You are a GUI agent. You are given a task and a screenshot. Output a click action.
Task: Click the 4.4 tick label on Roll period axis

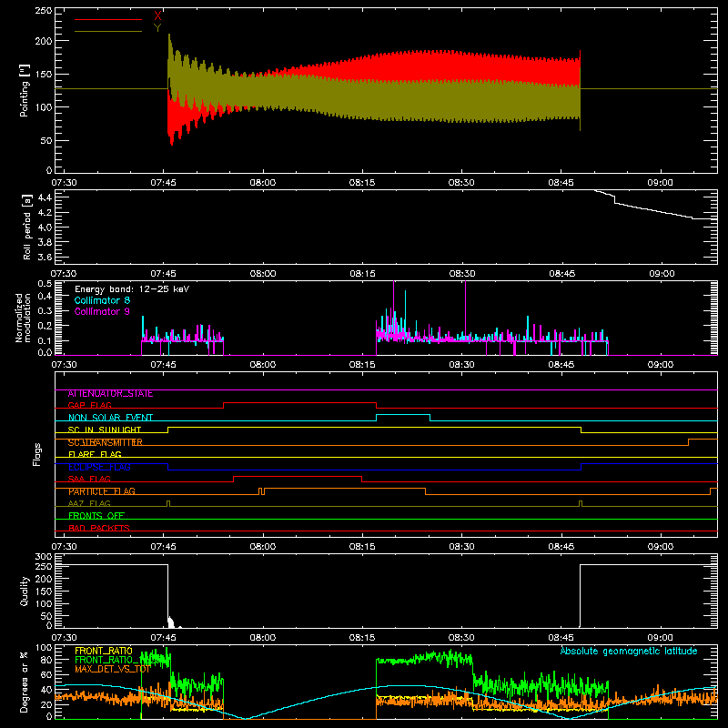[x=45, y=197]
